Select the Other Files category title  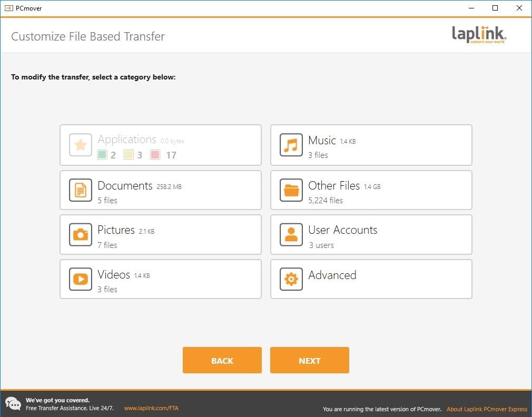tap(334, 186)
